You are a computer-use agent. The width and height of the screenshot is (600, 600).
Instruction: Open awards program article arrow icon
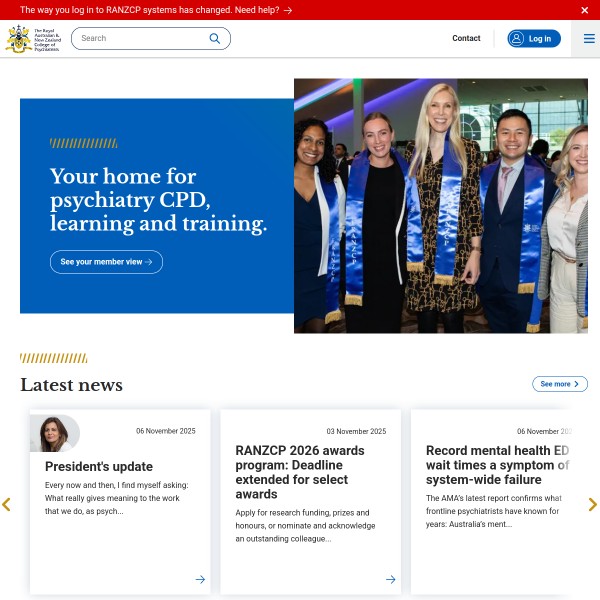[390, 579]
